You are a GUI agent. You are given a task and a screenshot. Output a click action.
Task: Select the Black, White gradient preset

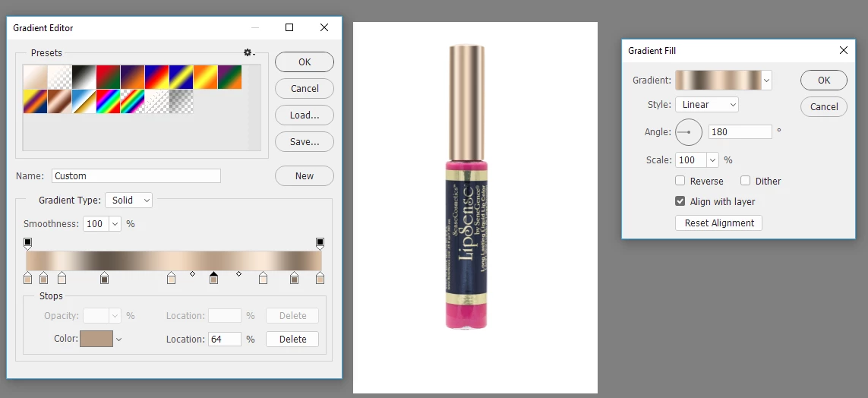tap(84, 77)
